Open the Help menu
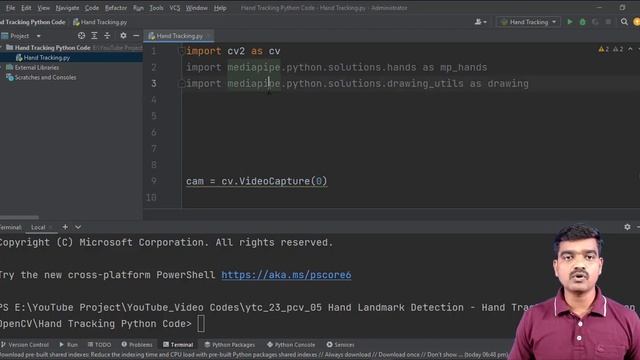 (x=220, y=8)
